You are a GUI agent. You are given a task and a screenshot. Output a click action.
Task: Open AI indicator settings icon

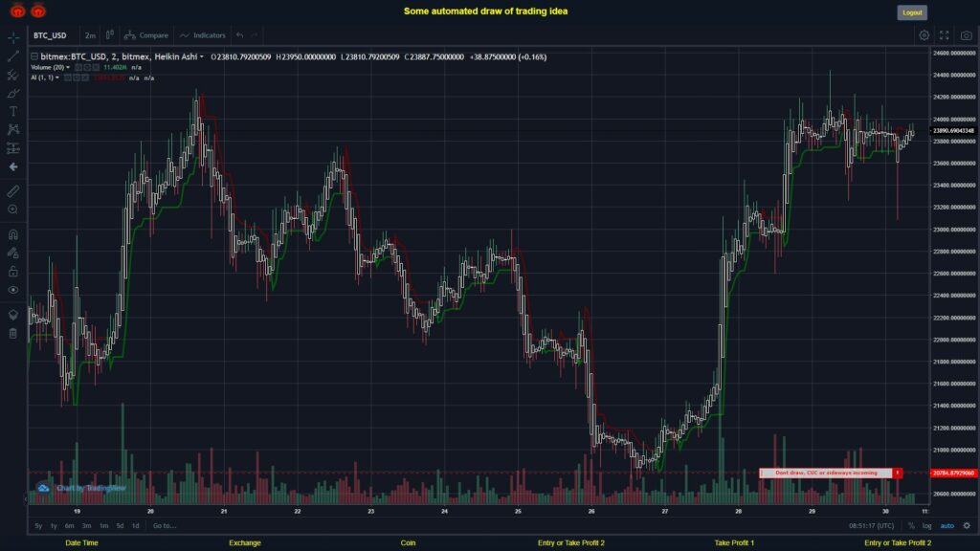pos(77,78)
